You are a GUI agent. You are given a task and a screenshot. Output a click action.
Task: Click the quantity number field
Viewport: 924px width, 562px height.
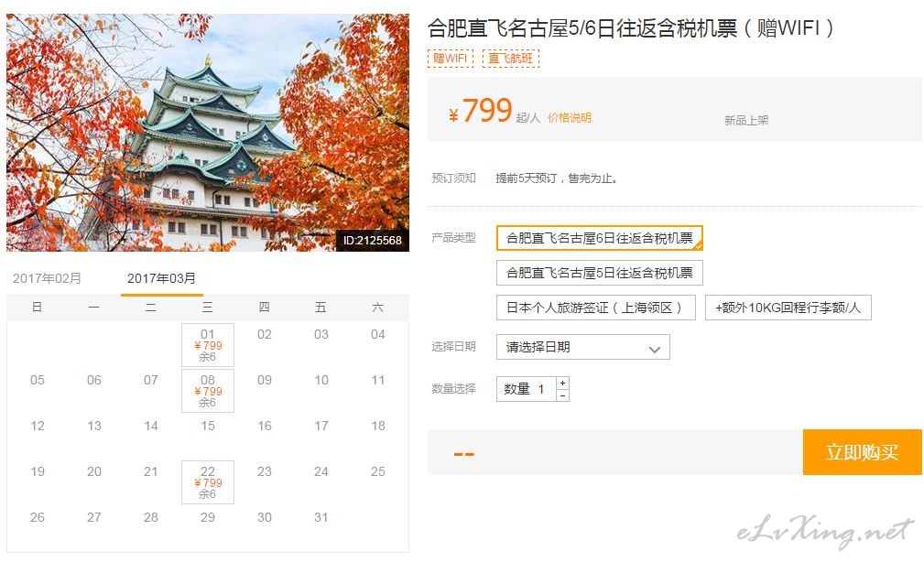tap(527, 389)
